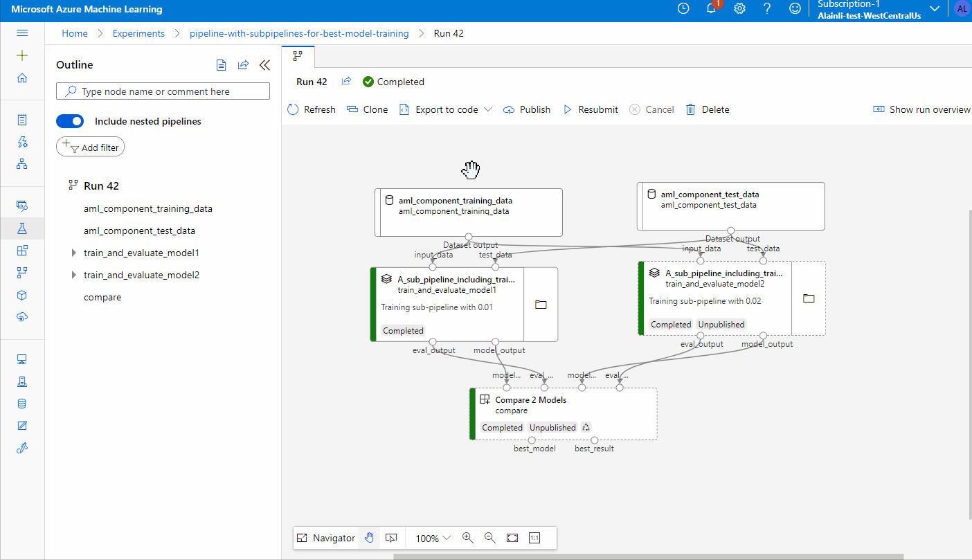Zoom out on the canvas
Image resolution: width=972 pixels, height=560 pixels.
pyautogui.click(x=489, y=538)
